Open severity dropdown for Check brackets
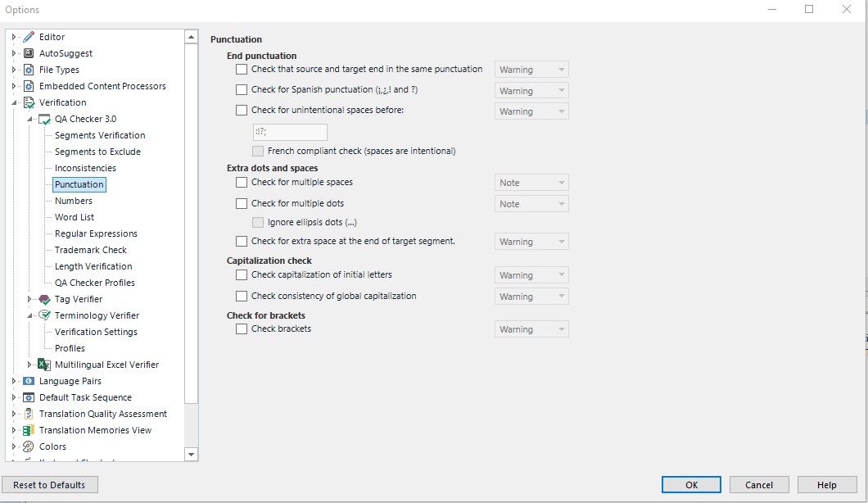Image resolution: width=868 pixels, height=503 pixels. [531, 329]
